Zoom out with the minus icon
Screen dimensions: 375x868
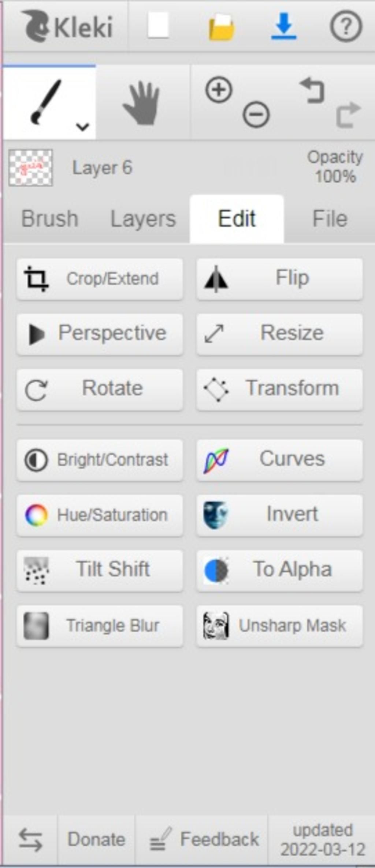256,114
